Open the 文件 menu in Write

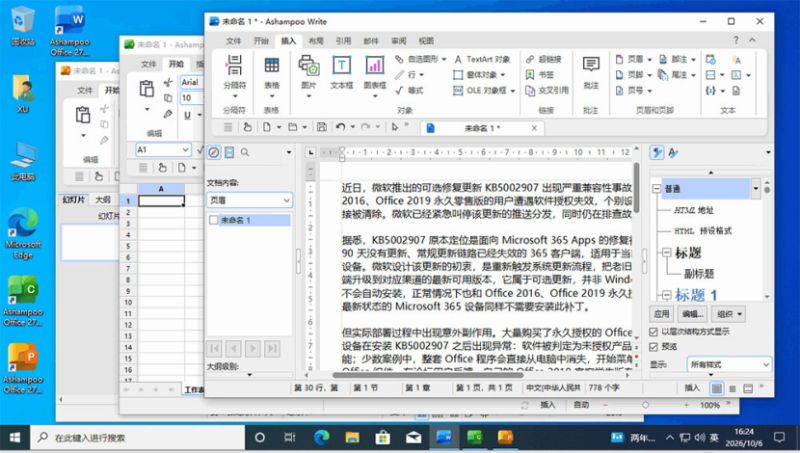click(233, 41)
